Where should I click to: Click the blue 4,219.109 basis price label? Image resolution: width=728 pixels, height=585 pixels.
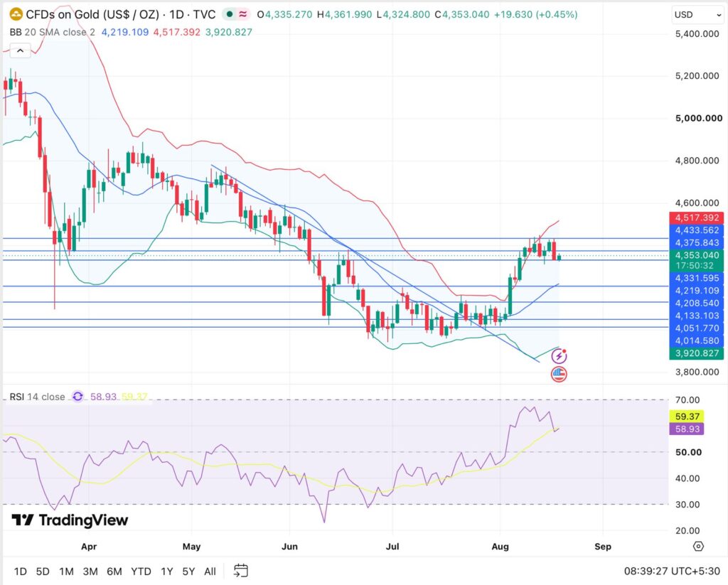click(697, 291)
